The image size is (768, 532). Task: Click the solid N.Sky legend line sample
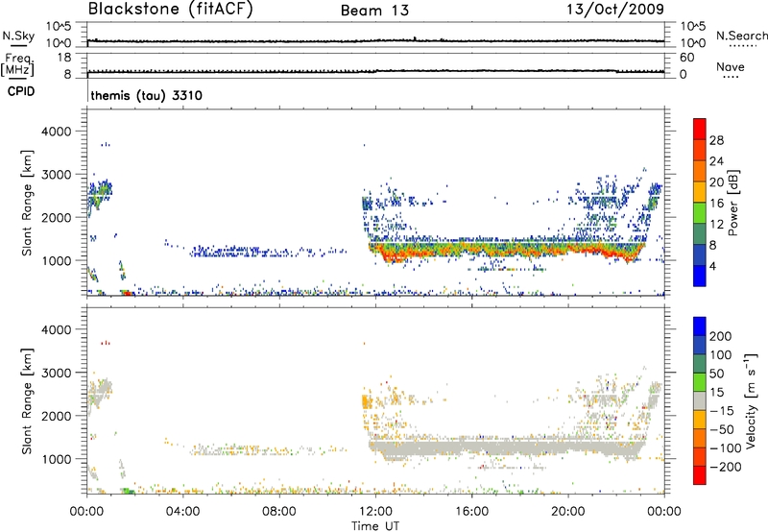(18, 46)
